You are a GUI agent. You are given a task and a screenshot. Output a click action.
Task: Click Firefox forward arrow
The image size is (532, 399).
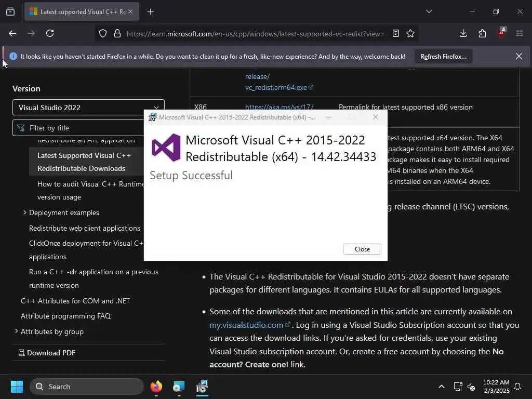[x=31, y=33]
